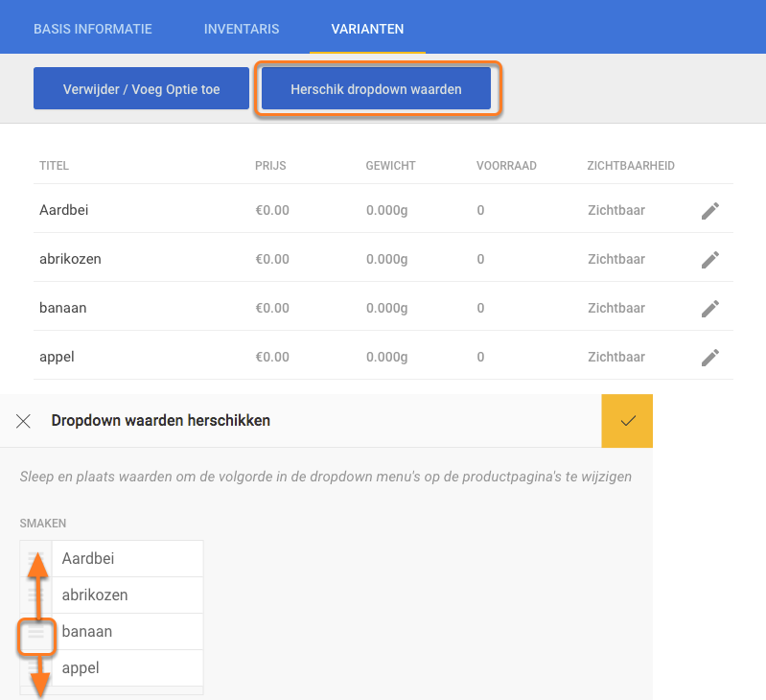Click the Aardbei title in variants table
Image resolution: width=766 pixels, height=700 pixels.
(63, 210)
